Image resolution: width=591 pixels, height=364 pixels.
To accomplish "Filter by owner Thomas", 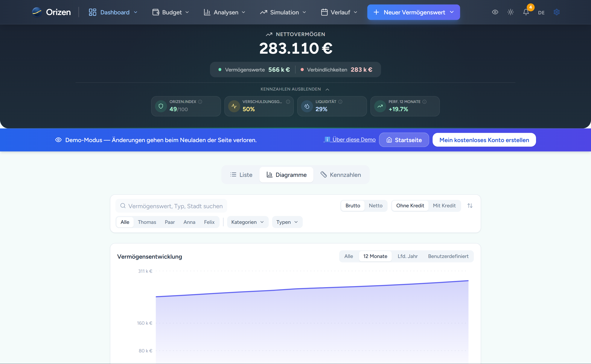I will pos(147,222).
